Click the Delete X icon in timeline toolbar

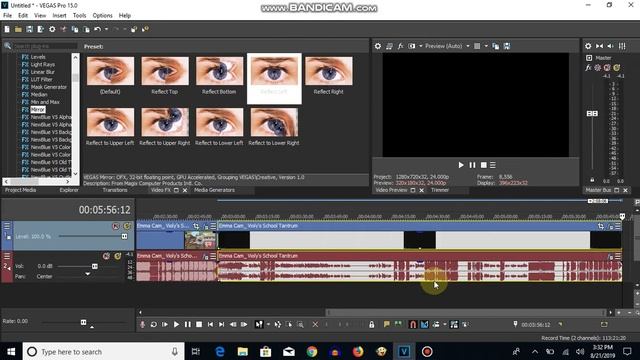315,324
